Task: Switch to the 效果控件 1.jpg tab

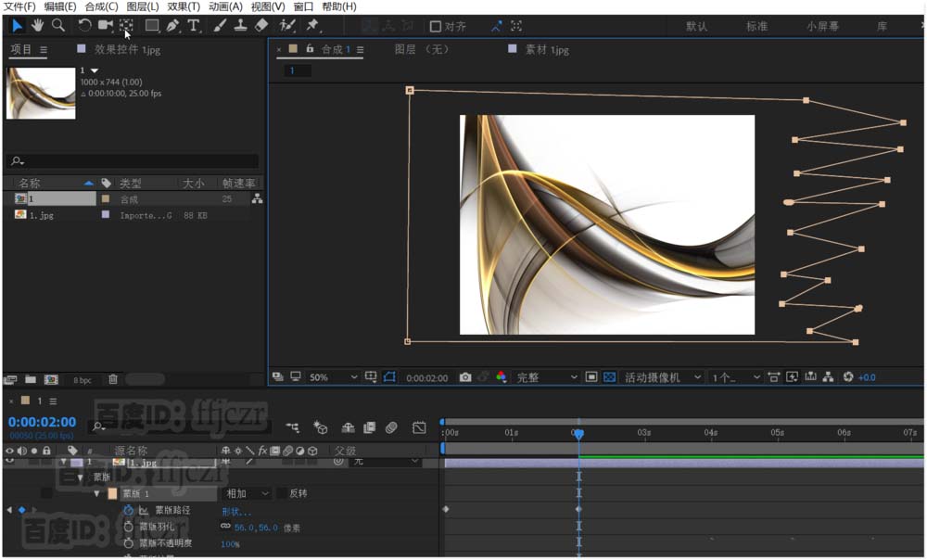Action: tap(125, 49)
